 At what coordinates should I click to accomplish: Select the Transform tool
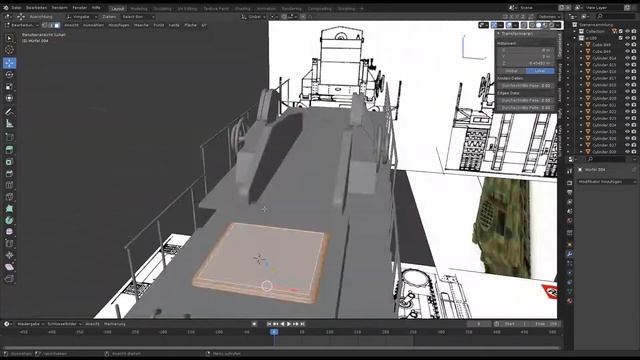9,98
